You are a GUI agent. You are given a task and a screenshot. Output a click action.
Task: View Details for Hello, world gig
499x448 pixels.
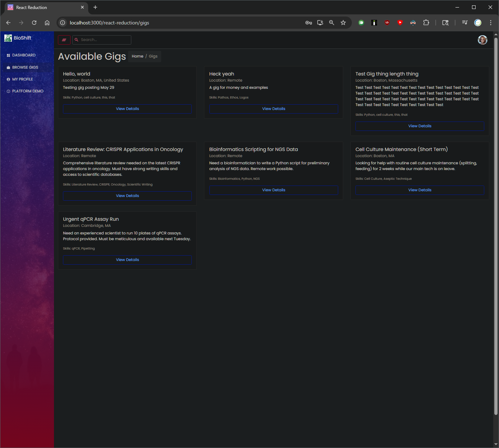pyautogui.click(x=127, y=109)
